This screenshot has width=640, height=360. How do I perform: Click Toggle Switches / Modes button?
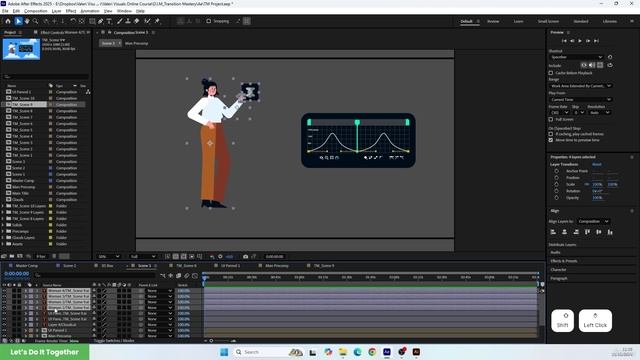coord(114,340)
